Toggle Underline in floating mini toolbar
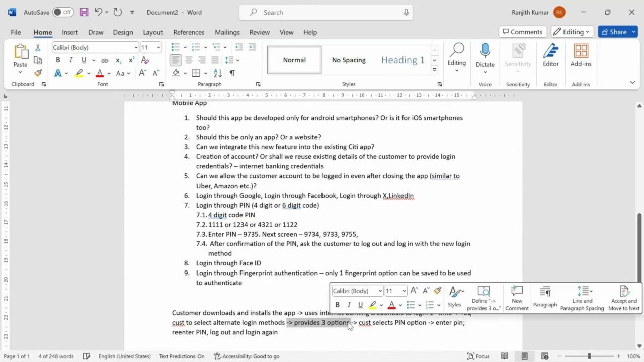 [x=360, y=305]
